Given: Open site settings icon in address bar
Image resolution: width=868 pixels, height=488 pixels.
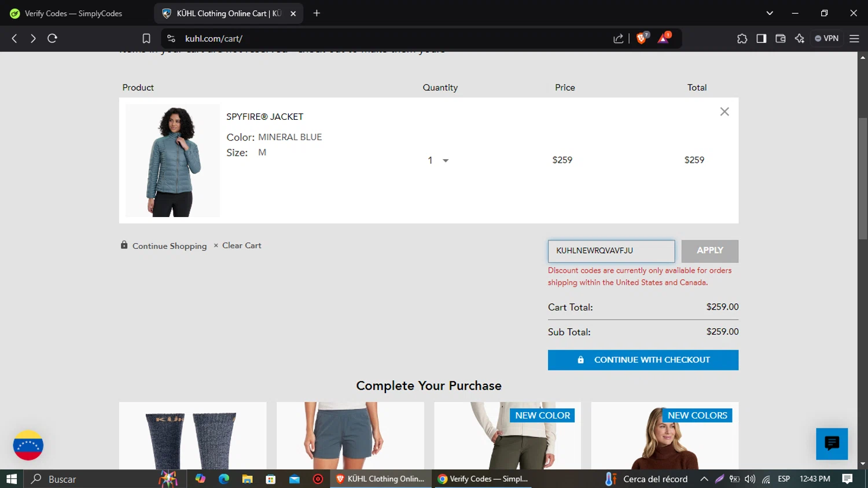Looking at the screenshot, I should [x=171, y=38].
